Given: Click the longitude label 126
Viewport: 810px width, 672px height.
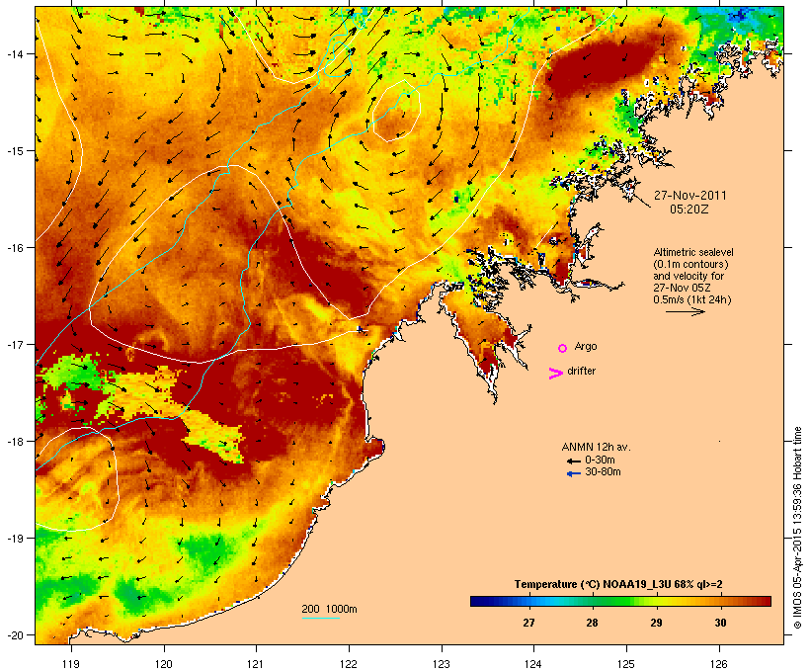Looking at the screenshot, I should 718,664.
